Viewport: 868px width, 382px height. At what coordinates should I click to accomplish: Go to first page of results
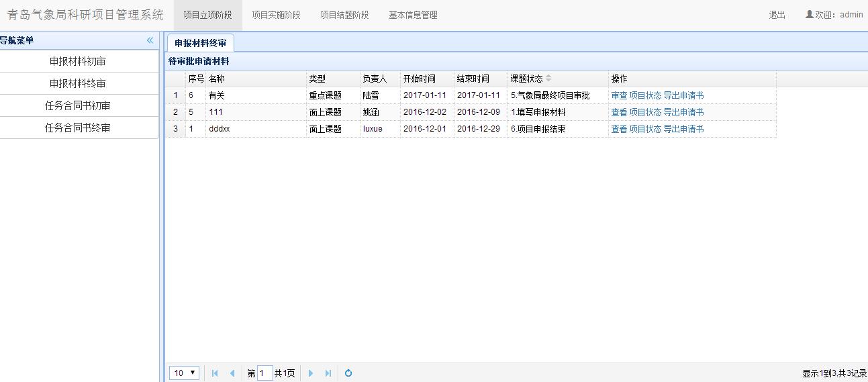pos(215,373)
